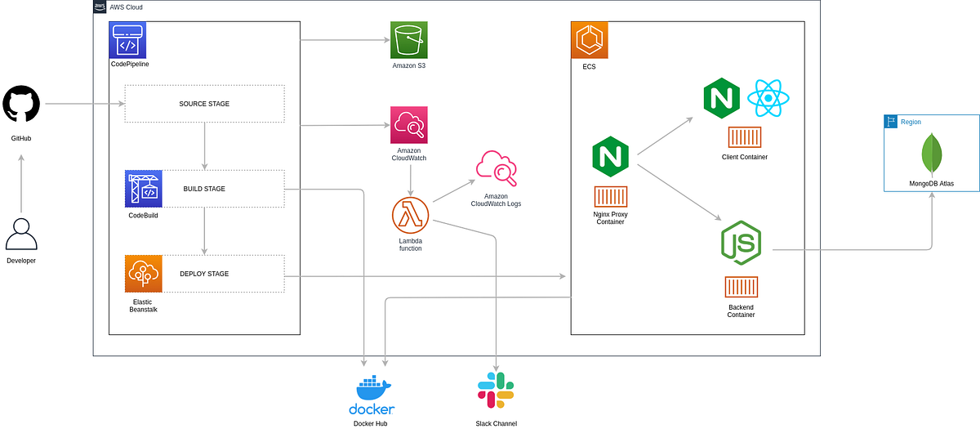Select the ECS label text

coord(589,67)
